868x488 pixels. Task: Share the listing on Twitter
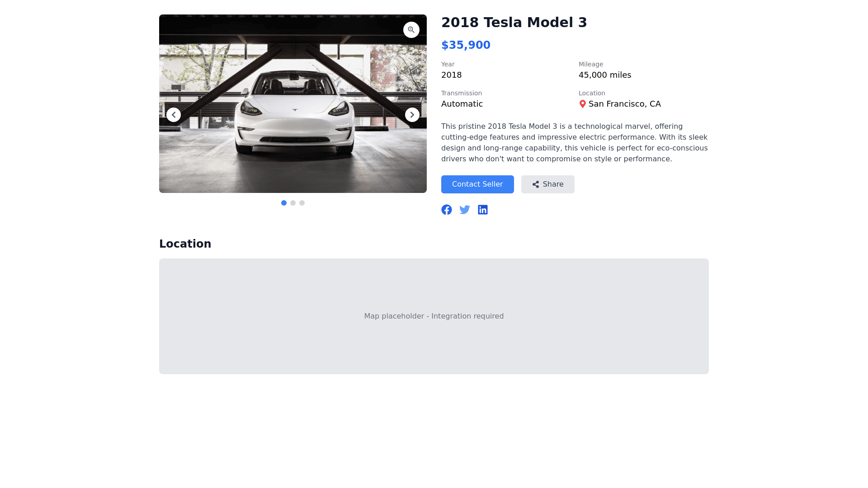pos(465,210)
